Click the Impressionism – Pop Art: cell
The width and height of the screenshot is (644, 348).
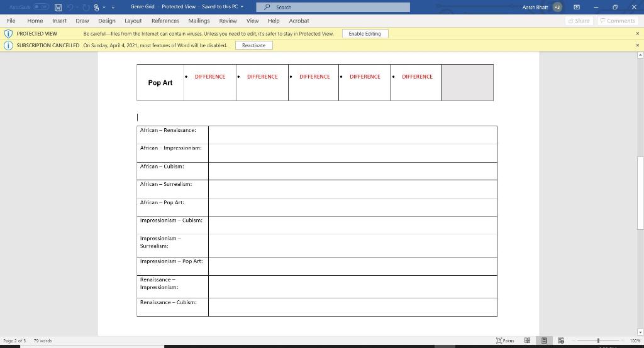(172, 266)
